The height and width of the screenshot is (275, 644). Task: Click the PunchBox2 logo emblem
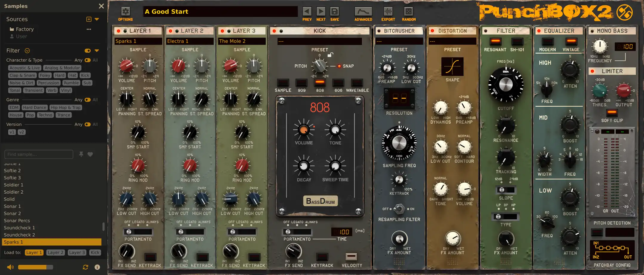pyautogui.click(x=624, y=13)
